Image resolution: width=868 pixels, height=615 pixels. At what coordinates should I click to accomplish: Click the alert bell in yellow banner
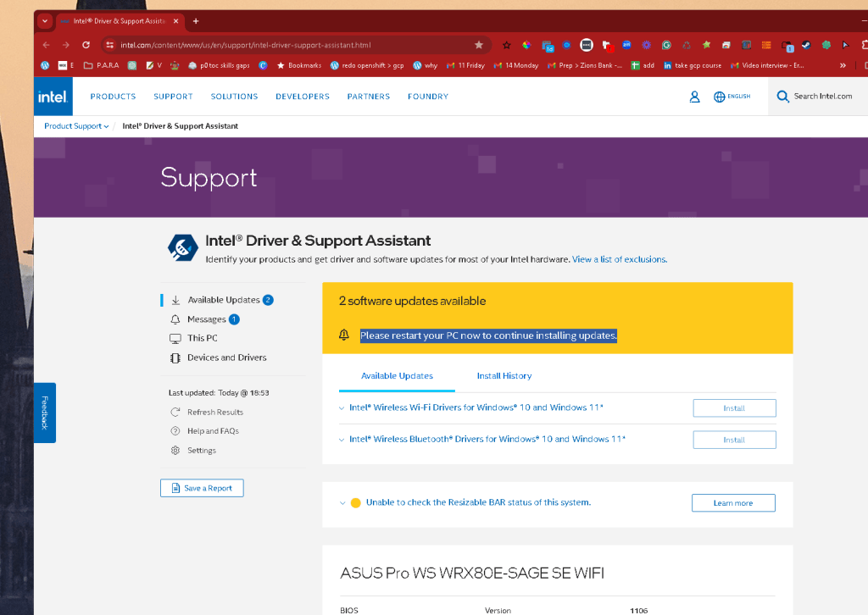click(x=344, y=335)
